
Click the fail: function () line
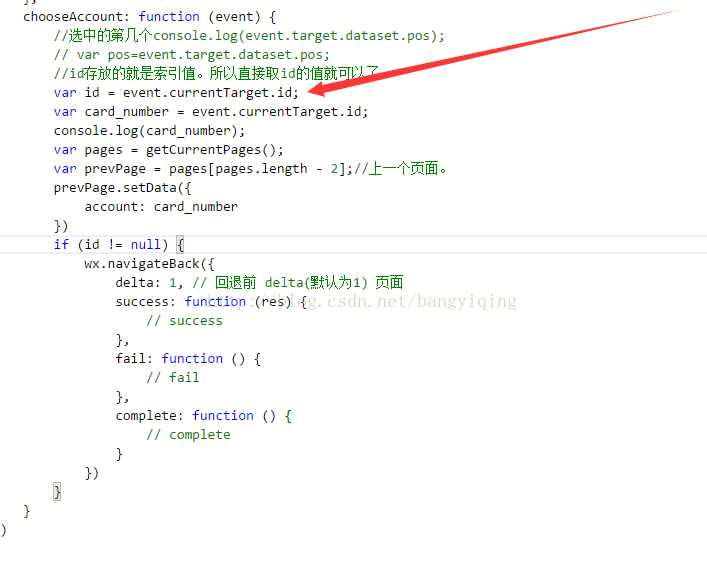pos(188,359)
